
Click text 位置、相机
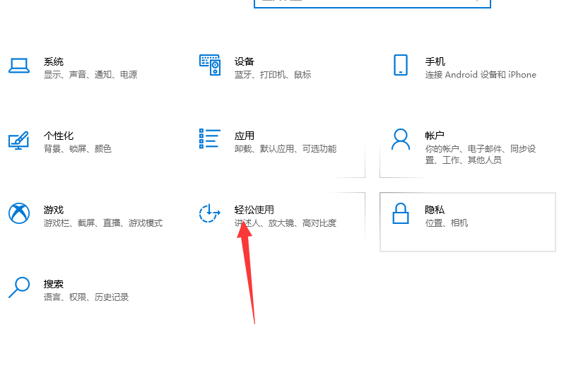point(447,223)
